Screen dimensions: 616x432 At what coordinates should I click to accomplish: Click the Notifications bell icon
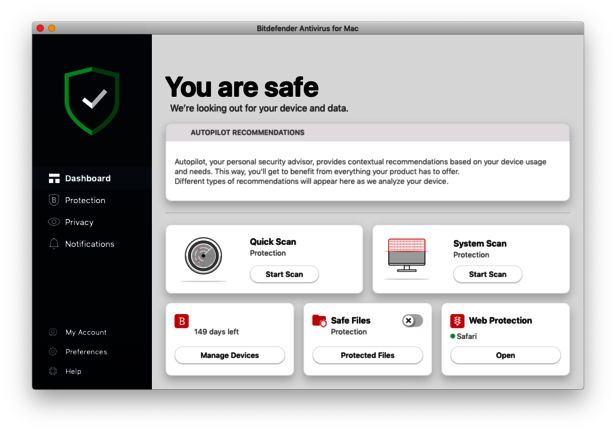[54, 244]
